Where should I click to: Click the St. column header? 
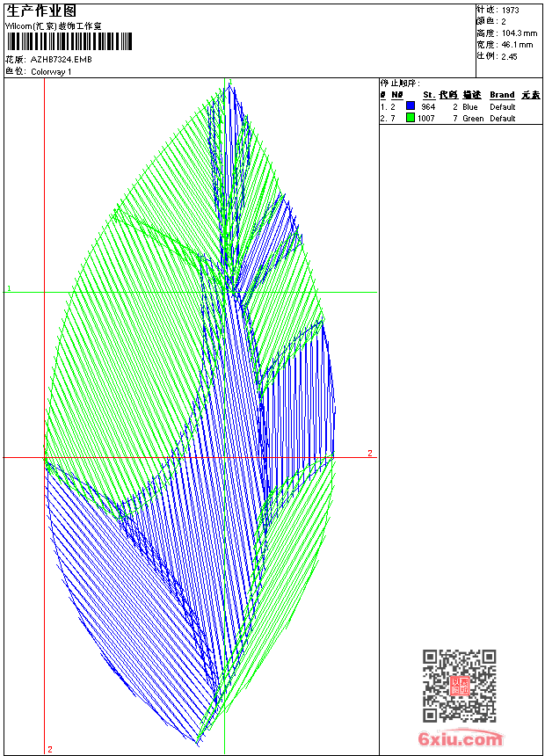429,95
